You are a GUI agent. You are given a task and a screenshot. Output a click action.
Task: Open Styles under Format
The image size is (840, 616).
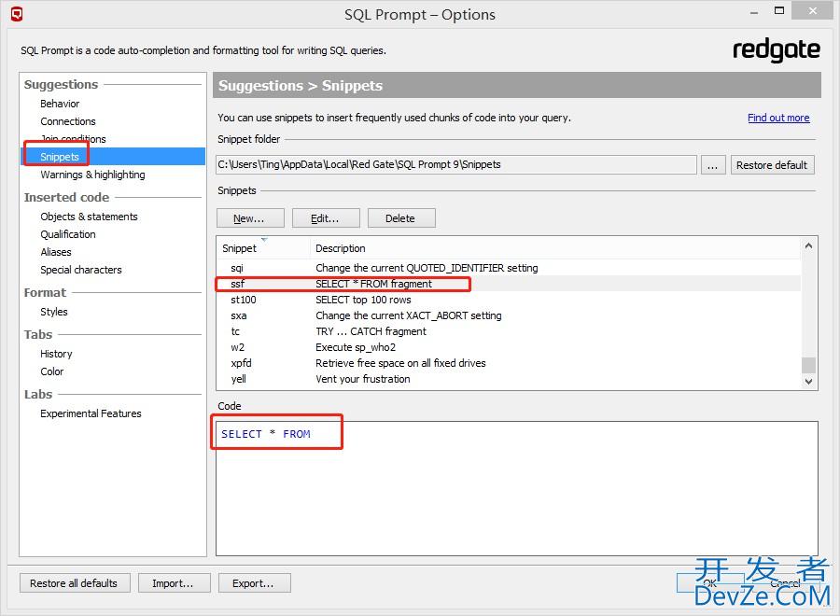[x=53, y=312]
